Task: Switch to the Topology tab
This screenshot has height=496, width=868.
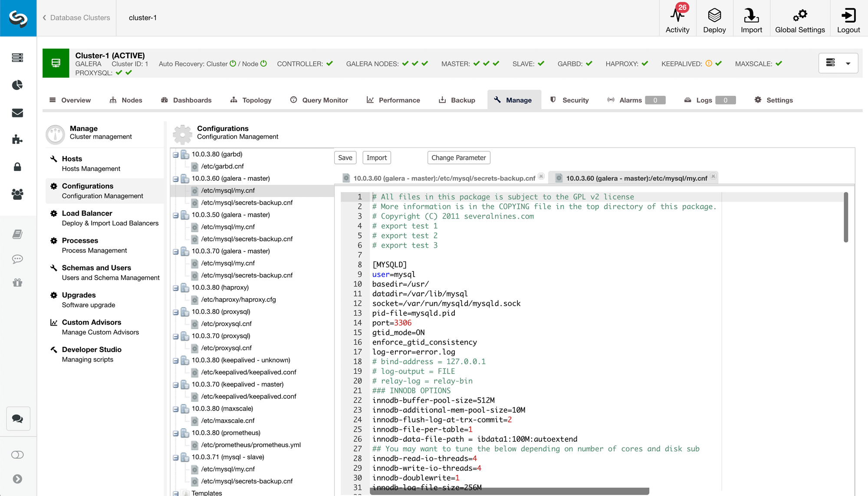Action: tap(251, 100)
